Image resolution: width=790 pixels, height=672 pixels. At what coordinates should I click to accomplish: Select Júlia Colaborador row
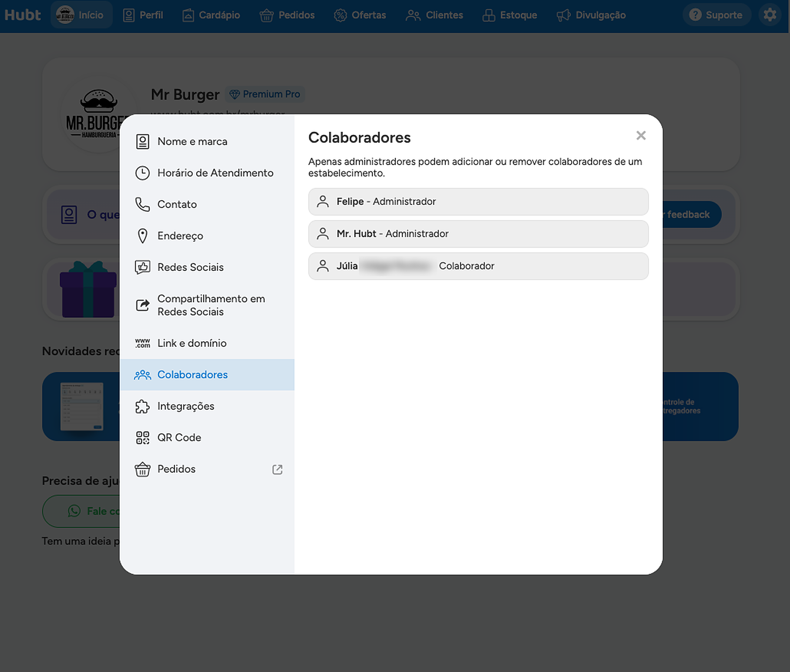[x=478, y=266]
